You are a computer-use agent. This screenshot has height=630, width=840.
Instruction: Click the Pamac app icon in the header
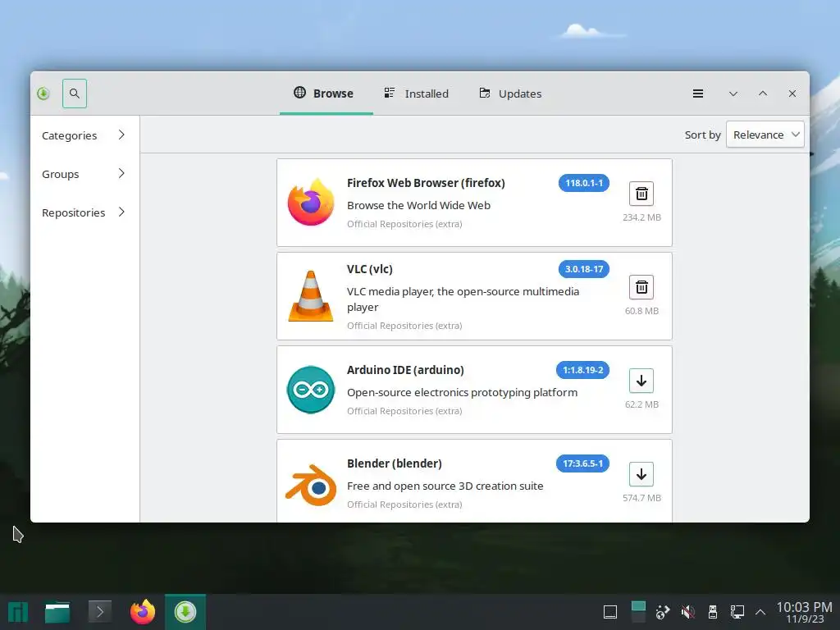(43, 94)
